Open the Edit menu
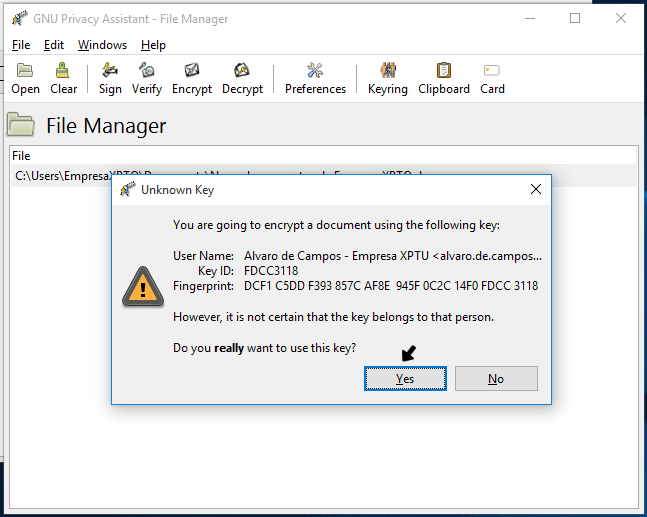Screen dimensions: 647x517 [54, 45]
